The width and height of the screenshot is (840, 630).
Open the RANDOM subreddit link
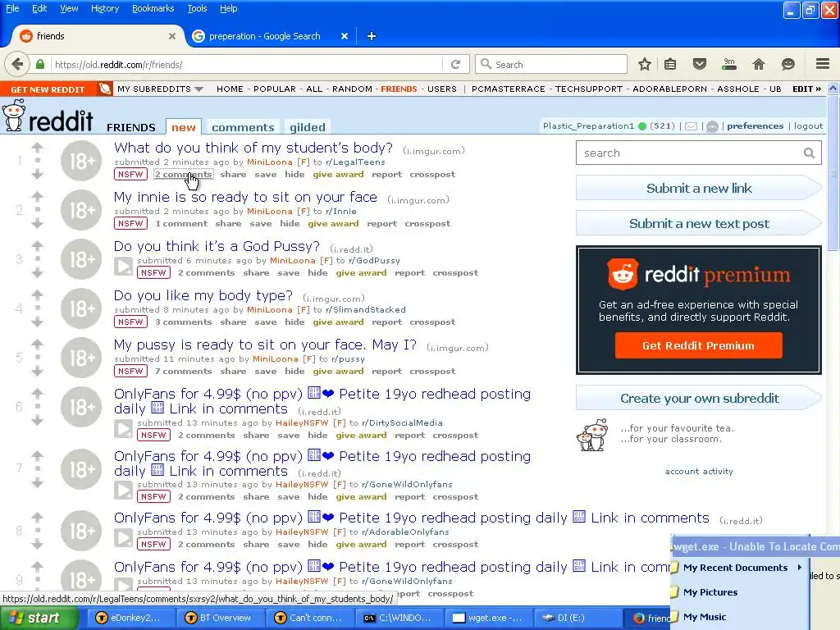tap(352, 89)
